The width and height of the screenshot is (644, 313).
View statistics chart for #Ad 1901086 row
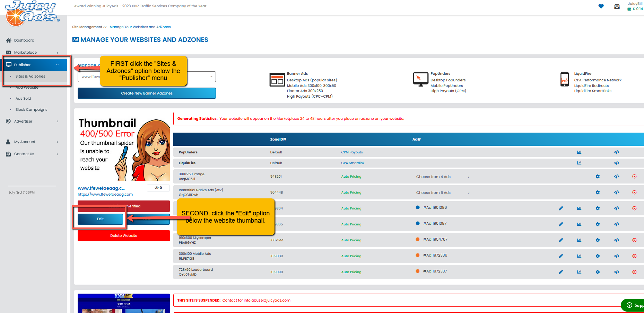(x=579, y=208)
